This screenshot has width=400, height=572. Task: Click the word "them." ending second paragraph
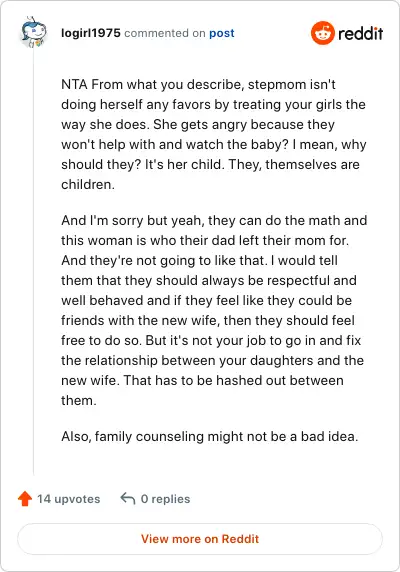click(79, 401)
